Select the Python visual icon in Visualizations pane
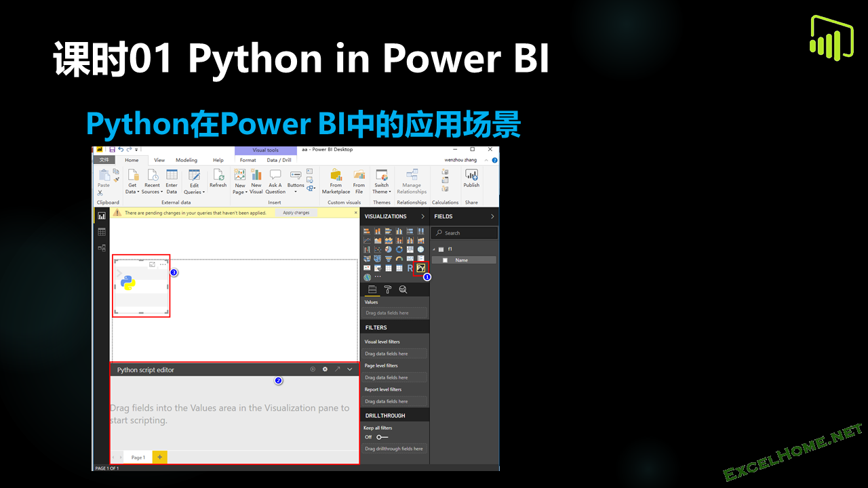868x488 pixels. pyautogui.click(x=421, y=268)
